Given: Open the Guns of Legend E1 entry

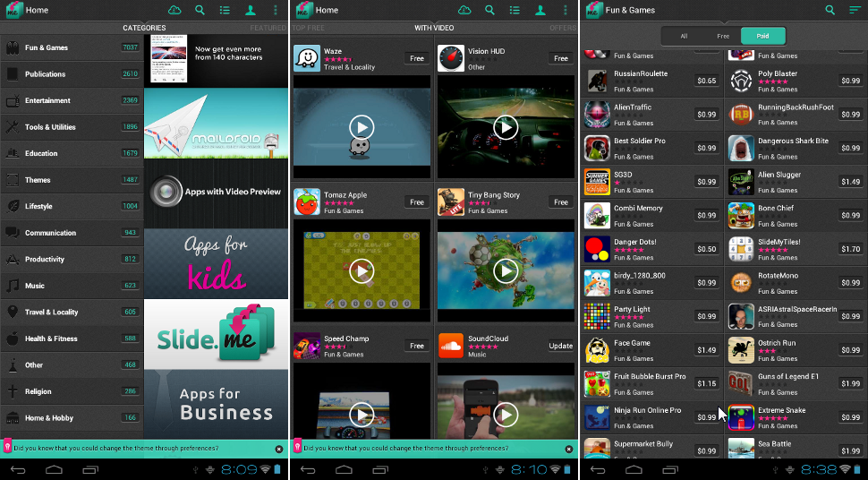Looking at the screenshot, I should [796, 383].
